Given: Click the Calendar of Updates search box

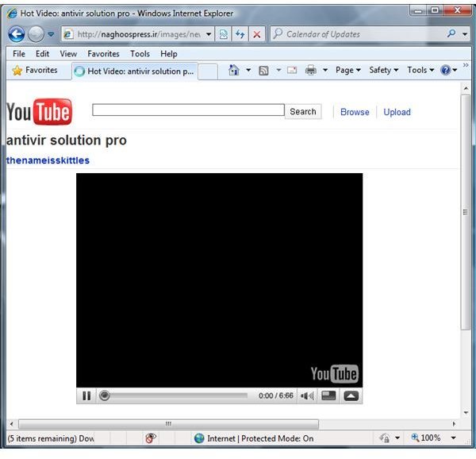Looking at the screenshot, I should click(x=359, y=34).
